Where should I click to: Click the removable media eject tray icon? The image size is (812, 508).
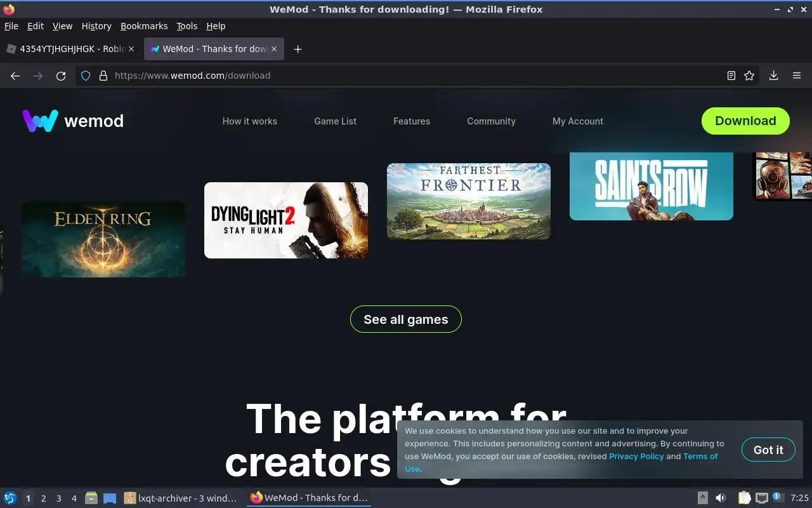click(703, 498)
